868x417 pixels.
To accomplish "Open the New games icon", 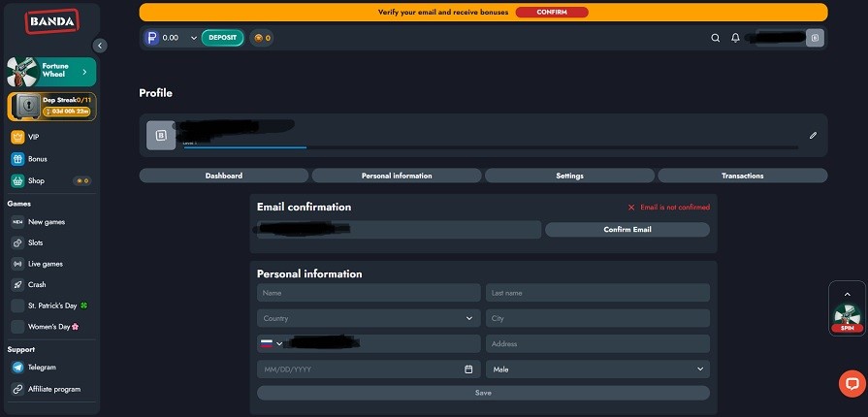I will pos(17,221).
